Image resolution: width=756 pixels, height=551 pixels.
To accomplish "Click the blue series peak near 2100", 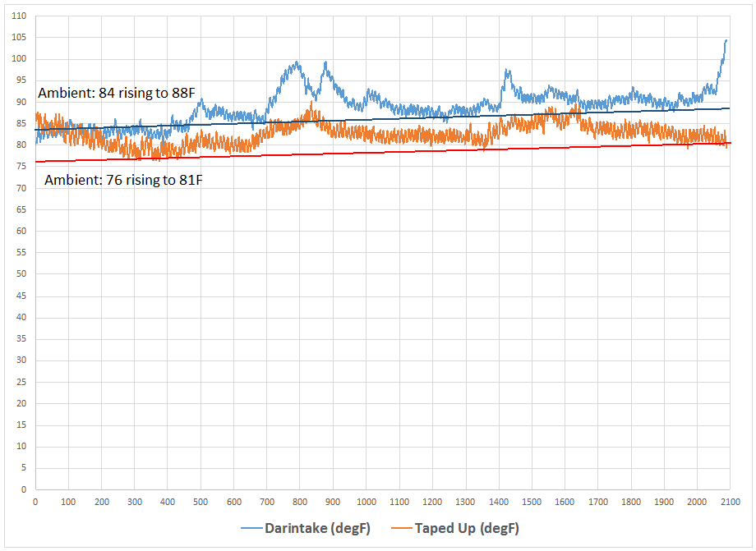I will [x=726, y=40].
